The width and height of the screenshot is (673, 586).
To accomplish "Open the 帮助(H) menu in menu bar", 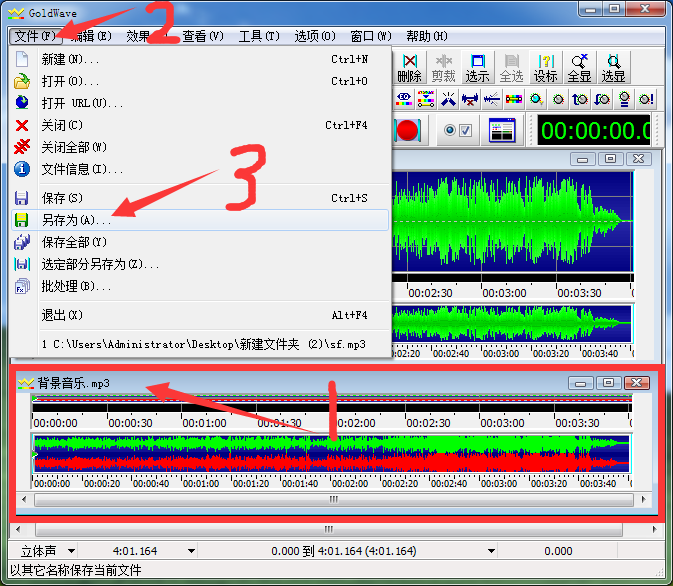I will click(x=427, y=36).
